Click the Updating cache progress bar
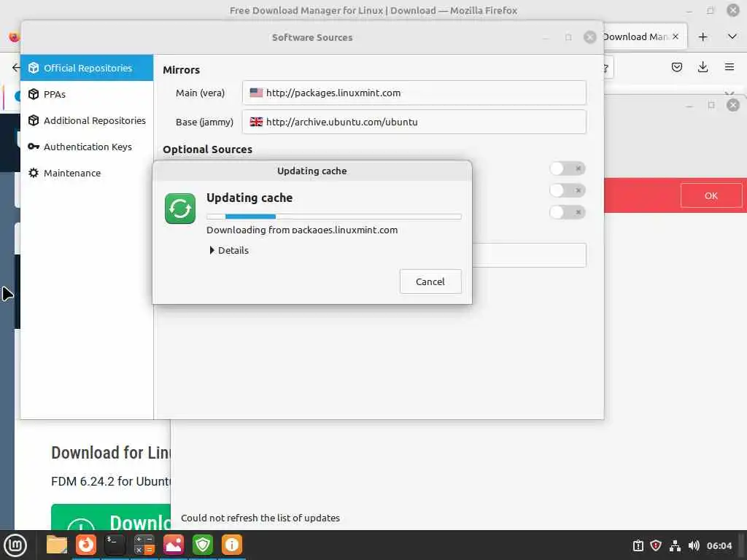The image size is (747, 560). pos(334,217)
